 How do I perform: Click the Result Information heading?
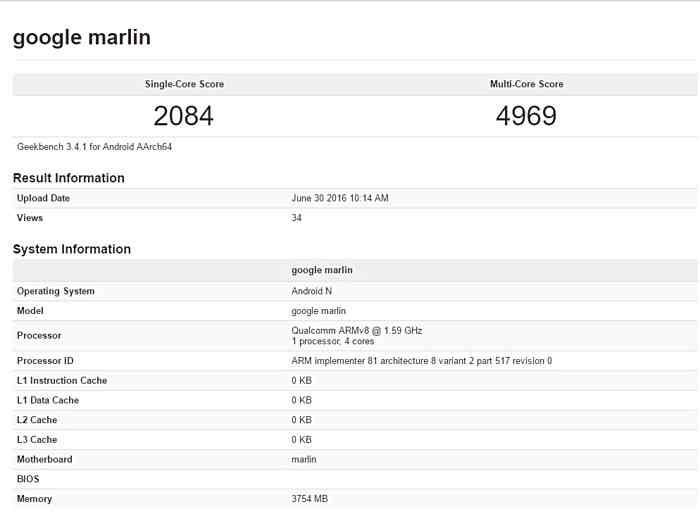(69, 178)
